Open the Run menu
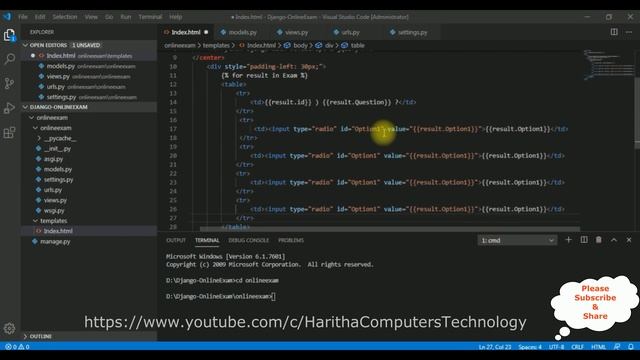The width and height of the screenshot is (640, 360). 126,17
